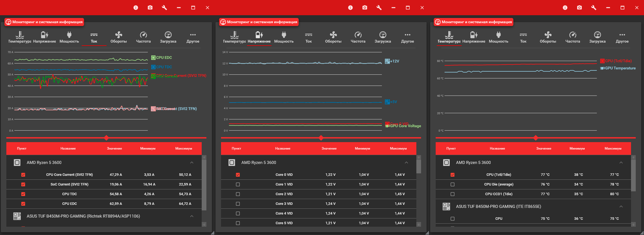
Task: Click the Power (Мощность) plug icon in the right window
Action: click(498, 35)
